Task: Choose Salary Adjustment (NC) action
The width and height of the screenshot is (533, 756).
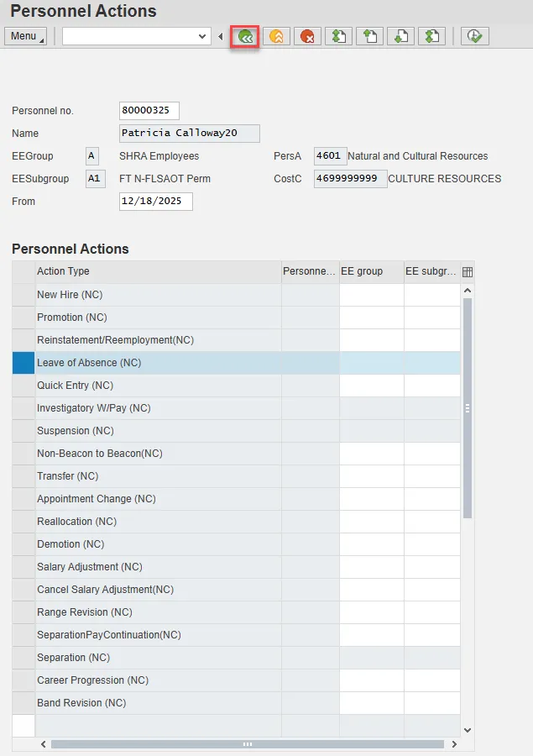Action: click(90, 567)
